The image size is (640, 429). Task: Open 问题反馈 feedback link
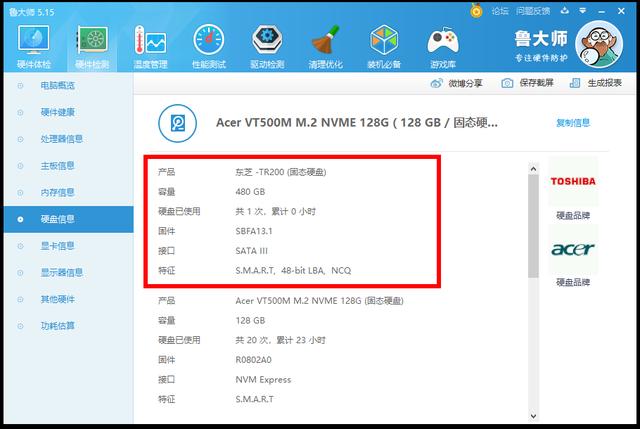pos(533,11)
